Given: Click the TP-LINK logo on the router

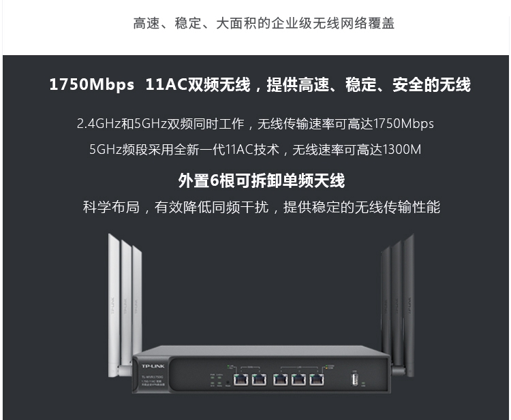Looking at the screenshot, I should (153, 366).
